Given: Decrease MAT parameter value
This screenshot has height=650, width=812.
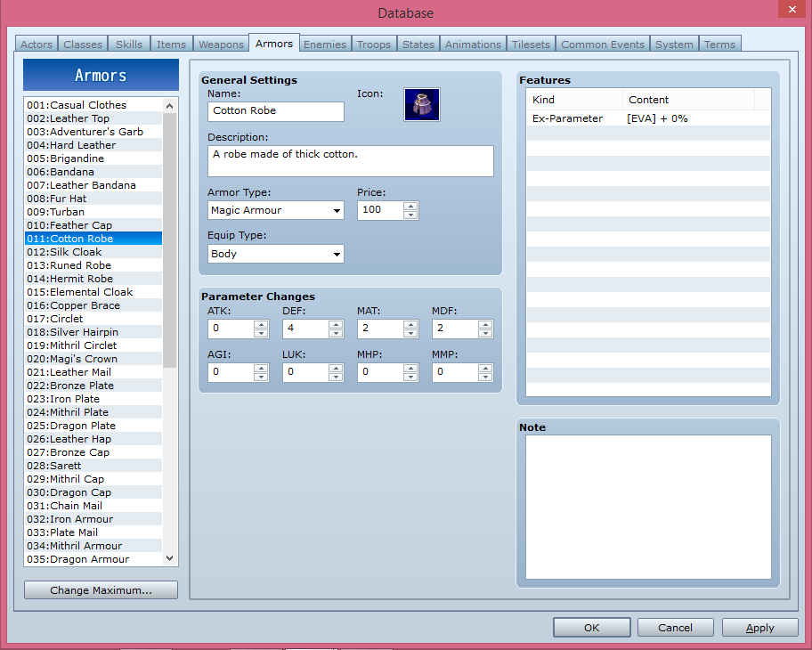Looking at the screenshot, I should coord(410,333).
